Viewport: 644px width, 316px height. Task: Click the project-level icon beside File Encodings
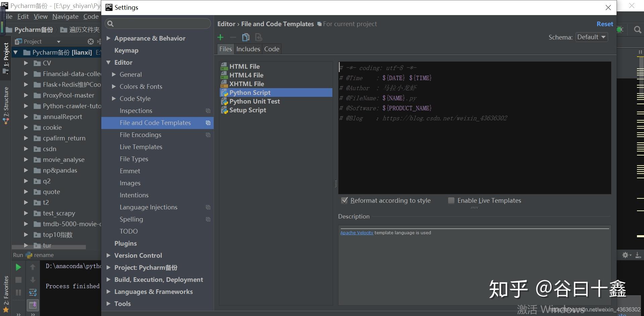point(208,135)
